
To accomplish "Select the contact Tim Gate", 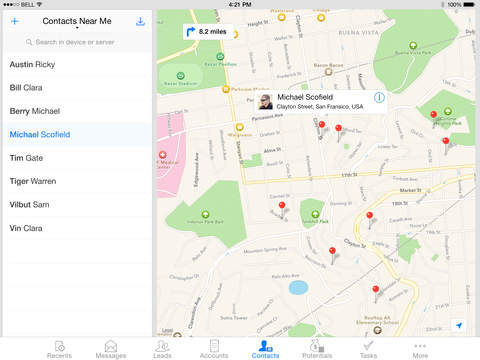I will click(77, 158).
